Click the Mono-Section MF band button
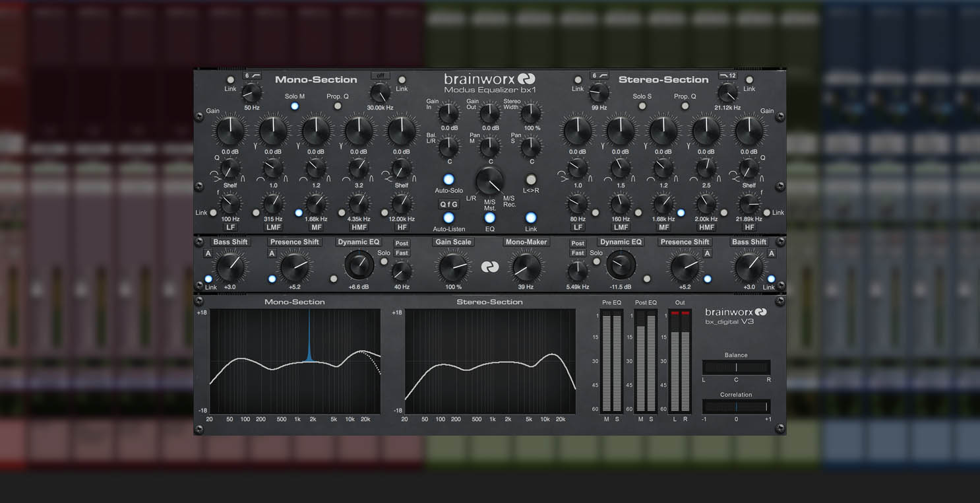This screenshot has height=503, width=980. point(316,227)
